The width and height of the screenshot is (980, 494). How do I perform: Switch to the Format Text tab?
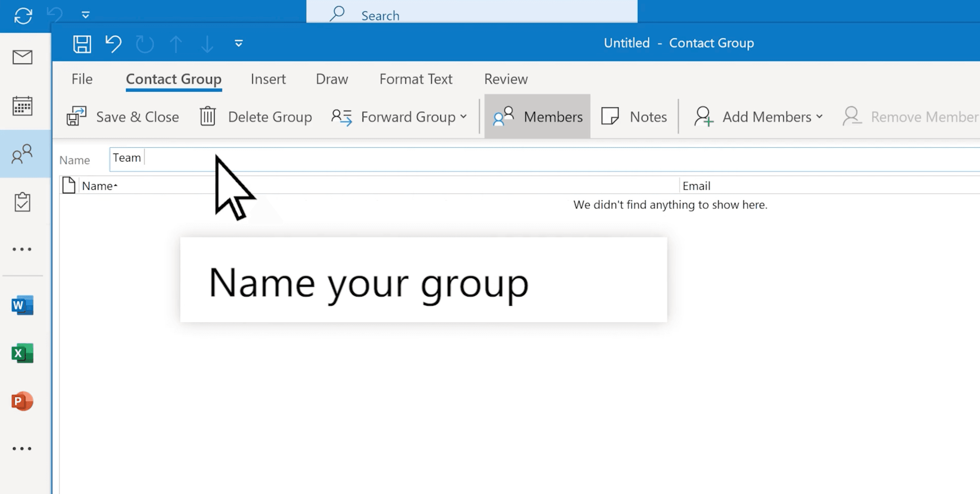(416, 79)
